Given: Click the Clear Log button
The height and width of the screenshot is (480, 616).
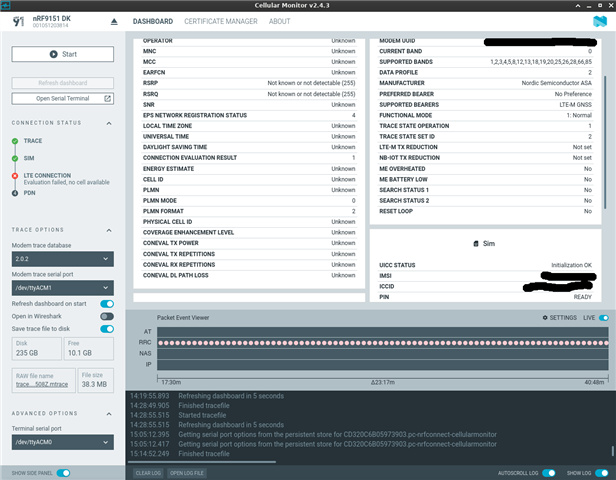Looking at the screenshot, I should click(x=148, y=473).
